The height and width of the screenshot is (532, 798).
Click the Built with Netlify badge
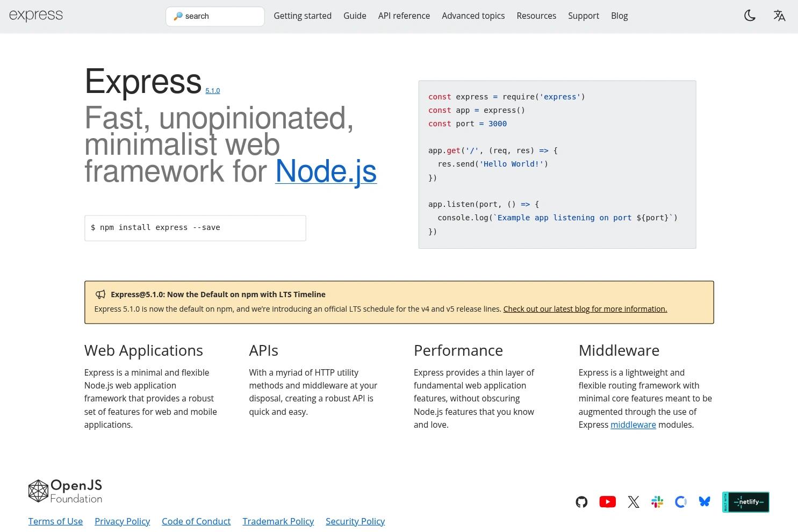pos(745,502)
